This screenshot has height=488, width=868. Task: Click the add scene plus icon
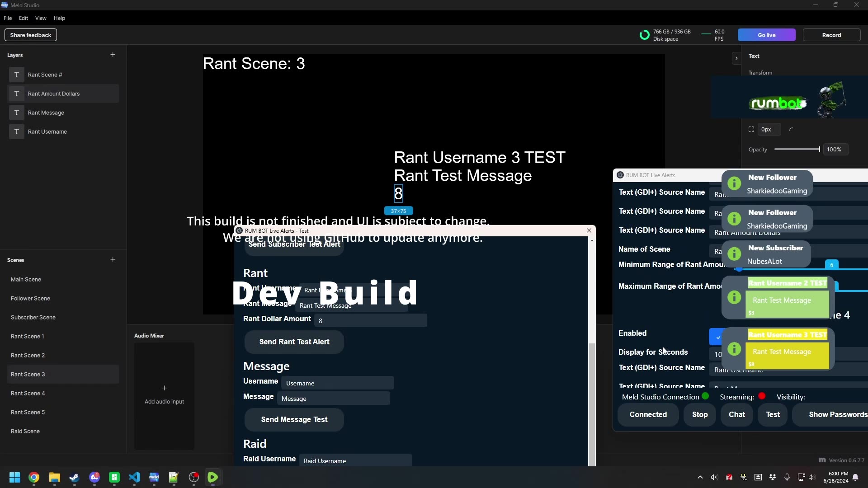(113, 259)
